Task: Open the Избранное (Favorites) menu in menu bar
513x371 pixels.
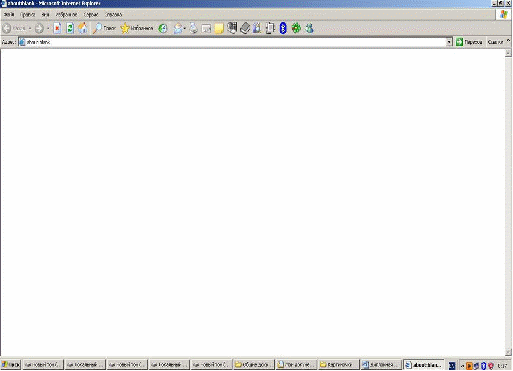Action: coord(66,15)
